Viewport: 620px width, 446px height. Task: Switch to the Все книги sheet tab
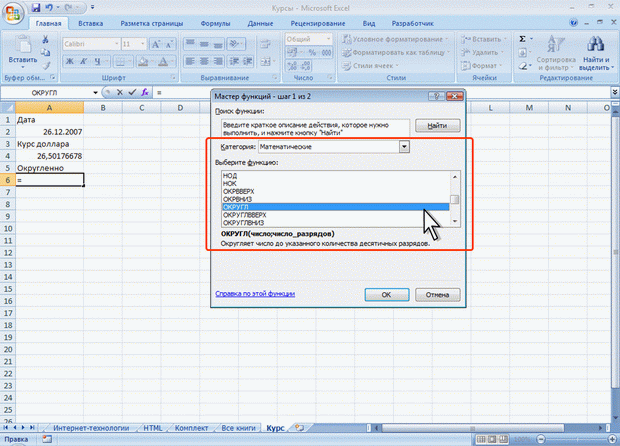[x=238, y=427]
